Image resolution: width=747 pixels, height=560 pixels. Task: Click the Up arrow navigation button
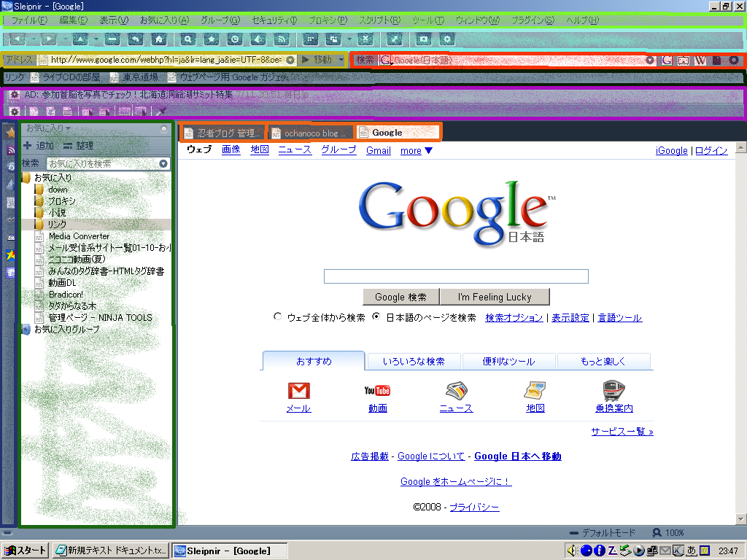pos(80,39)
